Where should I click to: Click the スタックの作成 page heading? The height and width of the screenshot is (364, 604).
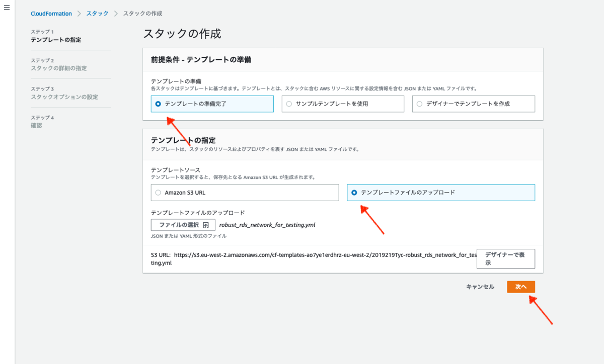pyautogui.click(x=182, y=34)
